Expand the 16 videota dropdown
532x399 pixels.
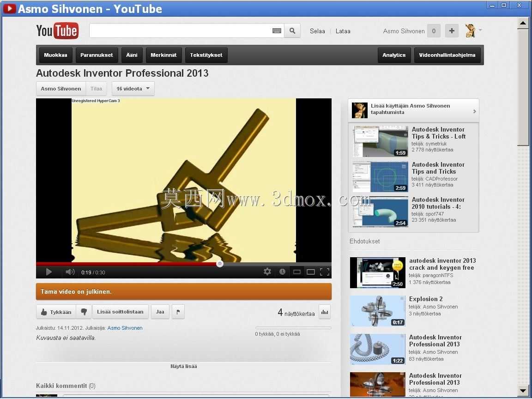coord(133,89)
